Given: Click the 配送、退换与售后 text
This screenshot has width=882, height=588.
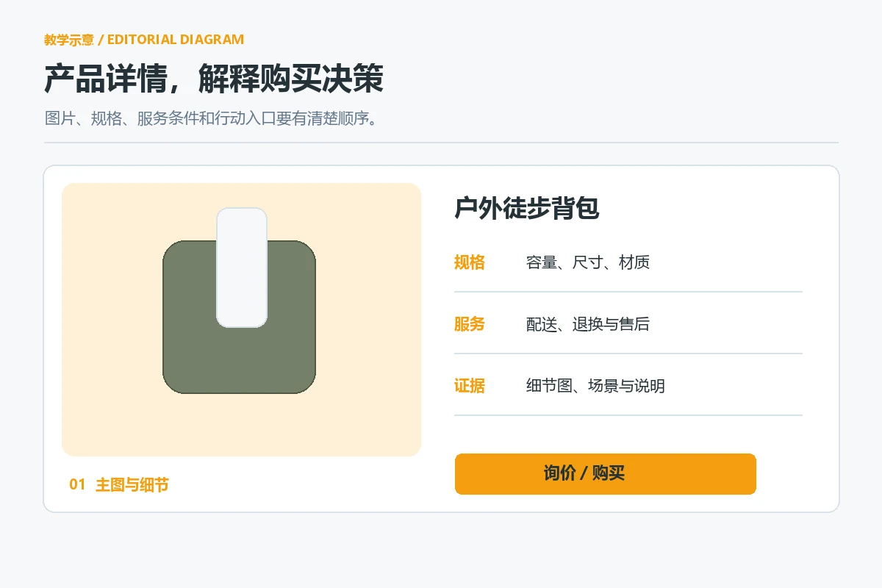Looking at the screenshot, I should [x=588, y=324].
